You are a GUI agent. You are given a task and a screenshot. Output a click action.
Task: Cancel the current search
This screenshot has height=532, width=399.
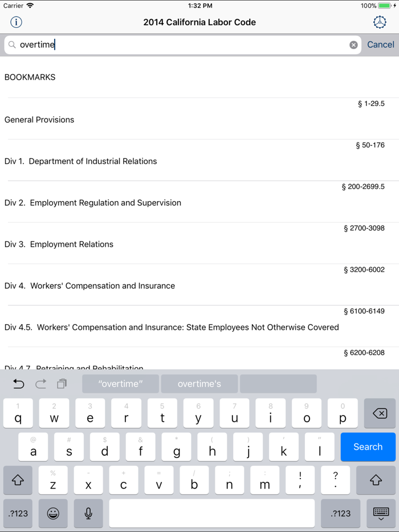[381, 44]
